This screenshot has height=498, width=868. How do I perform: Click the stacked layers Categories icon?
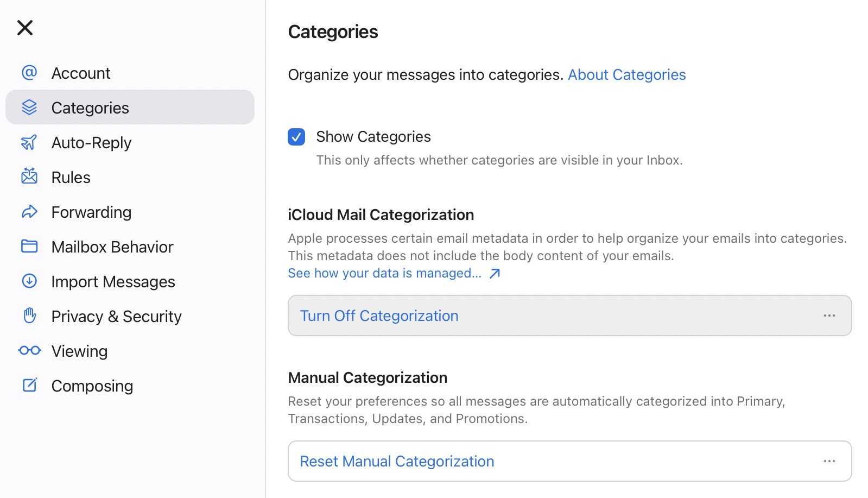(x=29, y=108)
